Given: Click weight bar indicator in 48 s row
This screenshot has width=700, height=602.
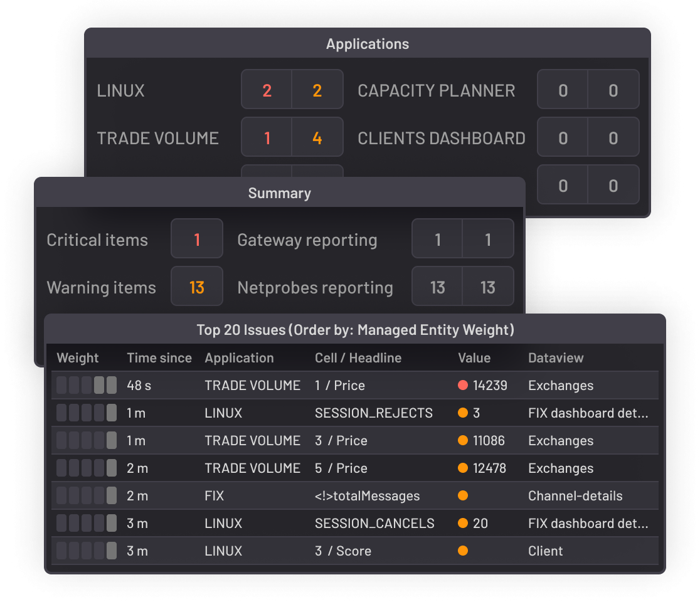Looking at the screenshot, I should tap(87, 386).
